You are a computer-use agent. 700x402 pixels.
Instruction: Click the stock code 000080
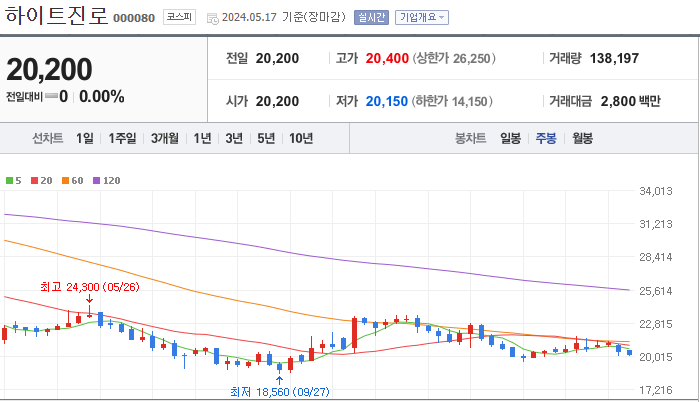134,18
